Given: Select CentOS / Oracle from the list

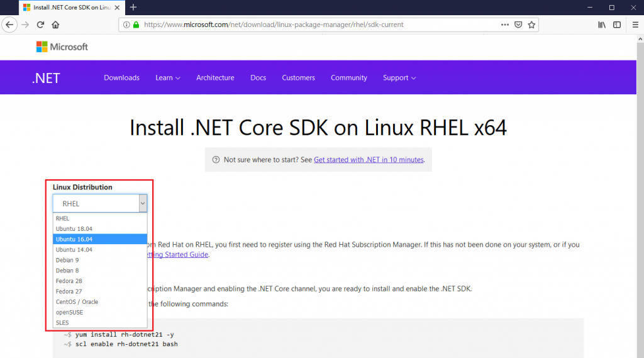Looking at the screenshot, I should click(x=100, y=302).
